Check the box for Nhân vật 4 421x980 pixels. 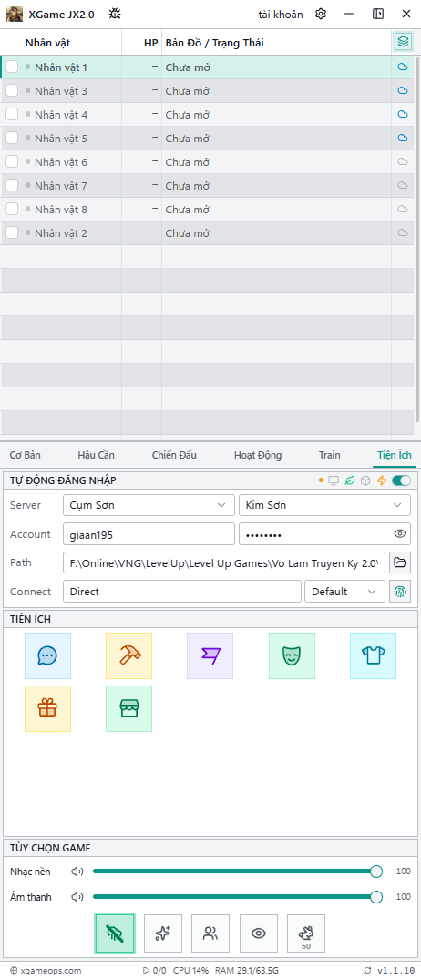[12, 114]
